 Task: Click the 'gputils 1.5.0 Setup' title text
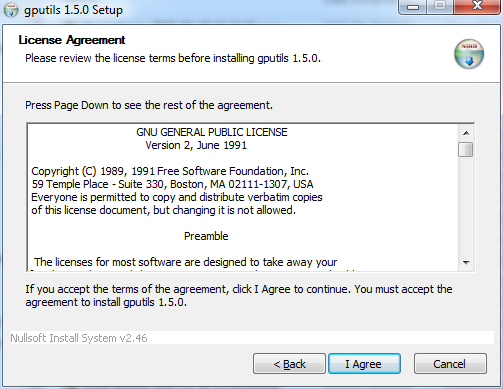73,10
